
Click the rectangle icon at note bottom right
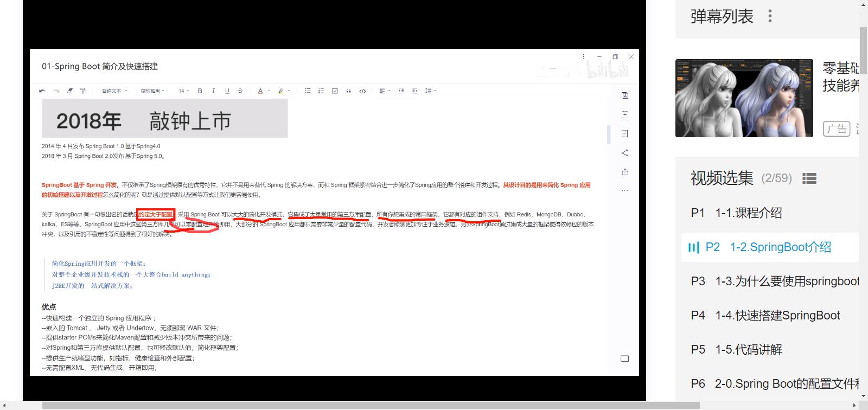coord(625,358)
